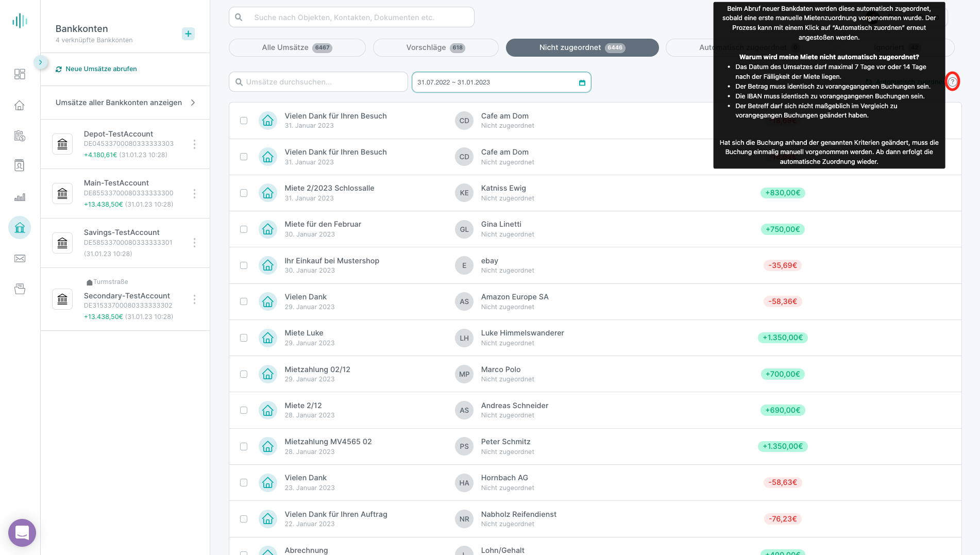The height and width of the screenshot is (555, 980).
Task: Click the KE avatar for Katniss Ewig
Action: tap(464, 193)
